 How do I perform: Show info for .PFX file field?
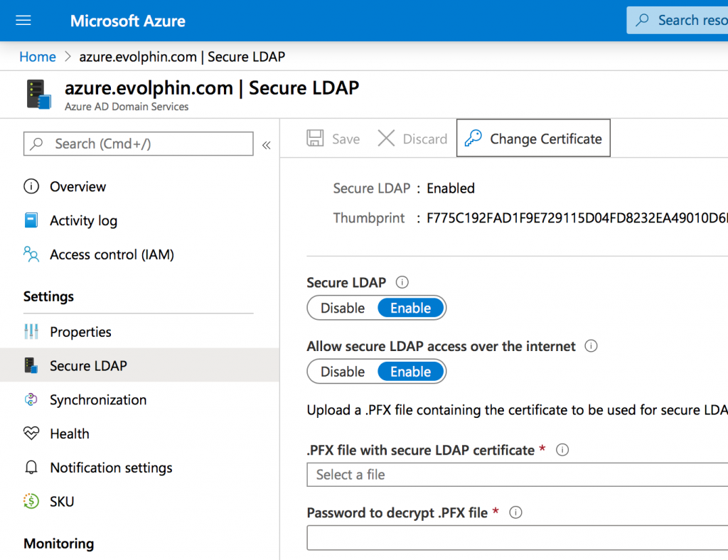[x=562, y=450]
